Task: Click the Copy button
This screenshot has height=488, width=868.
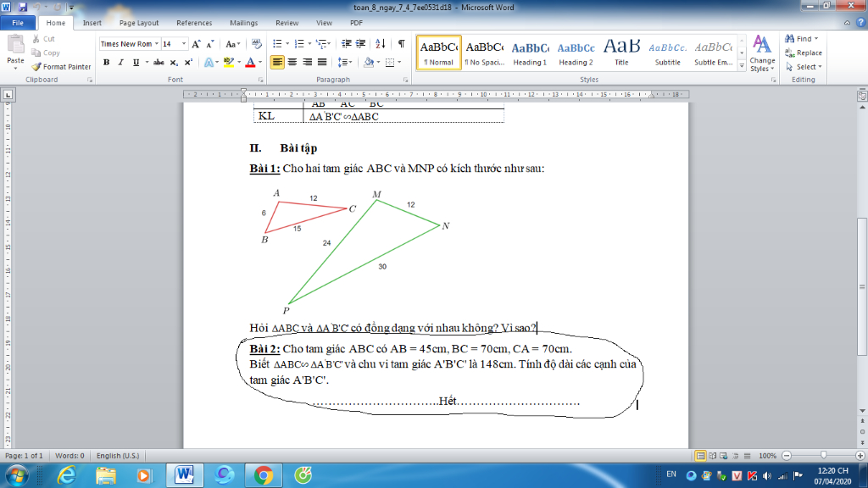Action: click(46, 53)
